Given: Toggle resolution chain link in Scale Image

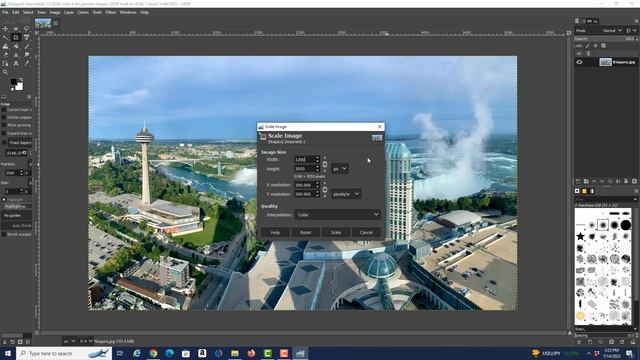Looking at the screenshot, I should (325, 190).
